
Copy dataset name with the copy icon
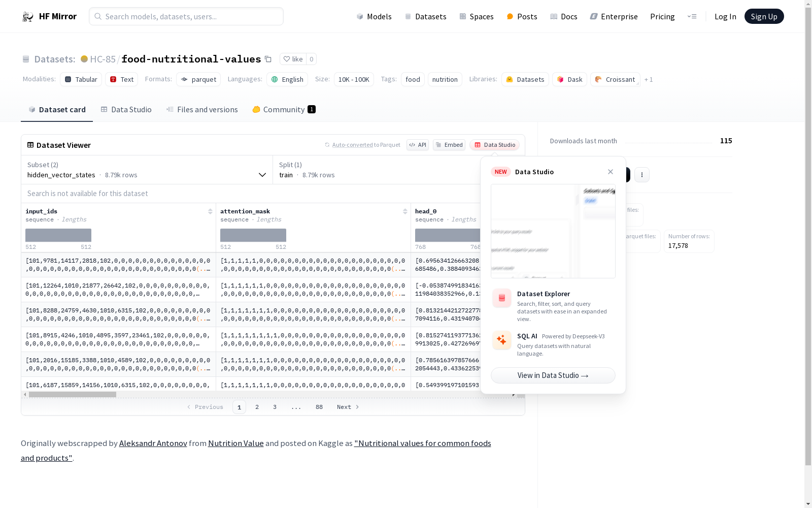(x=268, y=59)
